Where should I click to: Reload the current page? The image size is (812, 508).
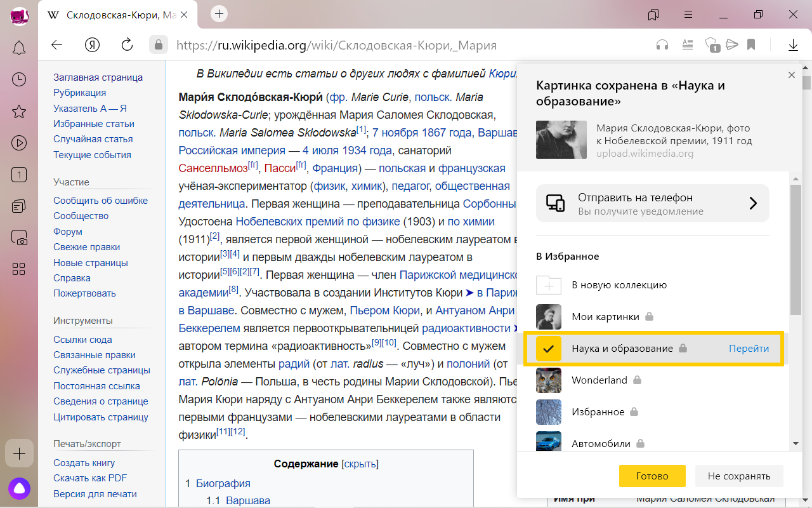tap(127, 45)
